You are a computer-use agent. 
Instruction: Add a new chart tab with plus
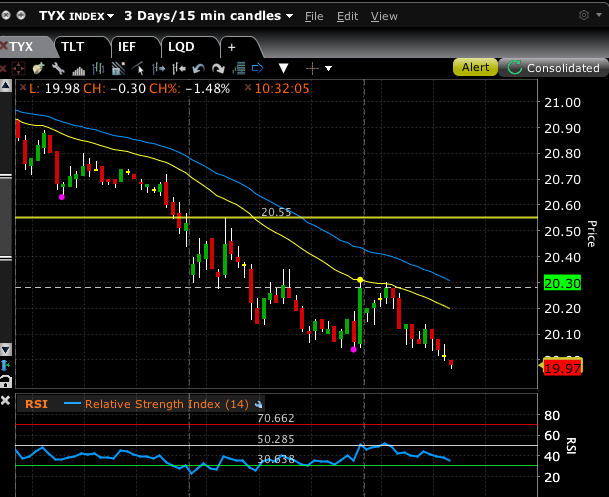232,47
